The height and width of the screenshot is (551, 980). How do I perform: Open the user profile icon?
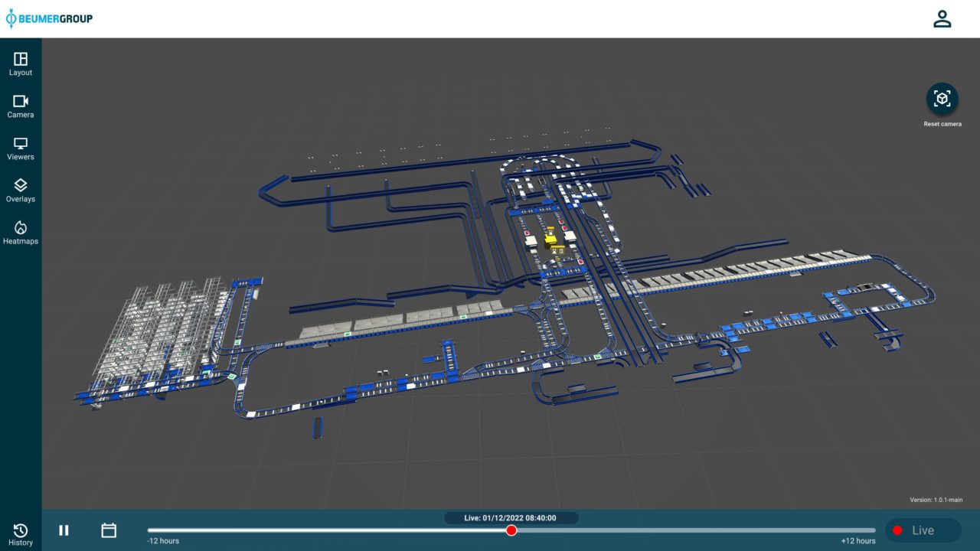(x=942, y=19)
